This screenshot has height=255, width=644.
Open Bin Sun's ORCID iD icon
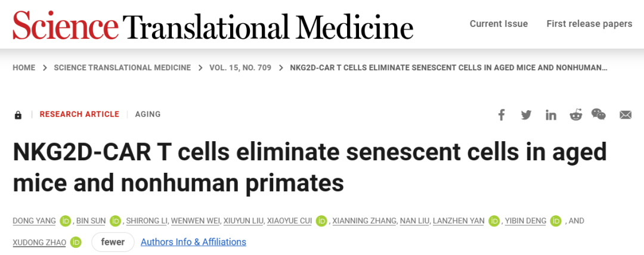click(x=115, y=221)
